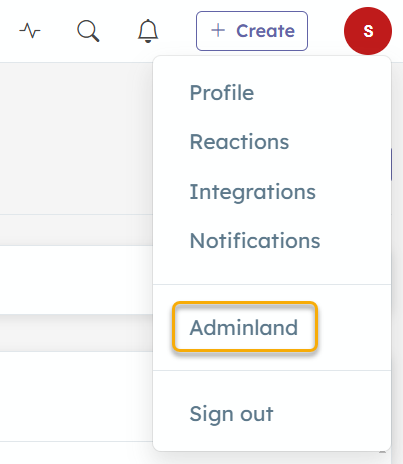Viewport: 403px width, 464px height.
Task: Start a search from the header toolbar
Action: tap(88, 31)
